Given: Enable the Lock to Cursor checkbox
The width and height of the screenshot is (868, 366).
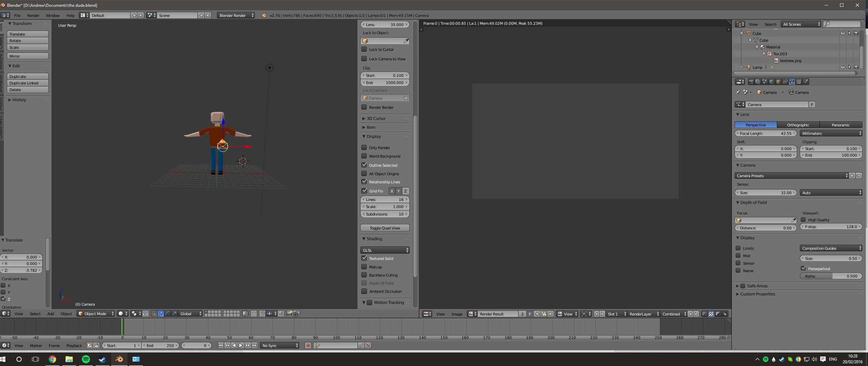Looking at the screenshot, I should (x=364, y=49).
